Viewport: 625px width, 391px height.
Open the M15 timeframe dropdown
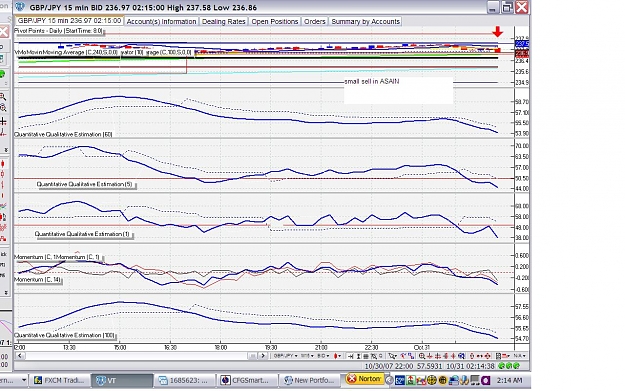pyautogui.click(x=307, y=356)
